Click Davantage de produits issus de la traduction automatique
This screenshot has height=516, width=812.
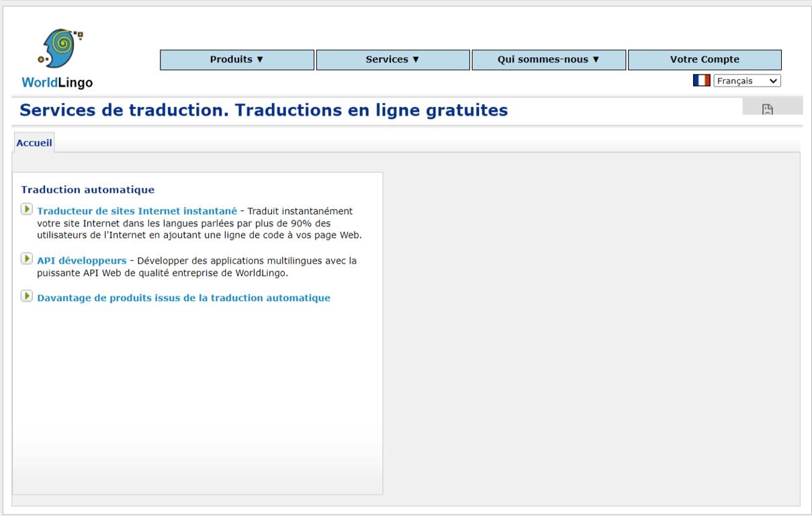point(183,297)
